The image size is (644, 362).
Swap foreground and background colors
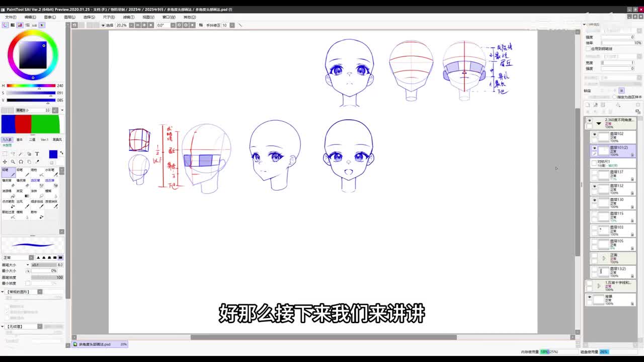point(61,153)
